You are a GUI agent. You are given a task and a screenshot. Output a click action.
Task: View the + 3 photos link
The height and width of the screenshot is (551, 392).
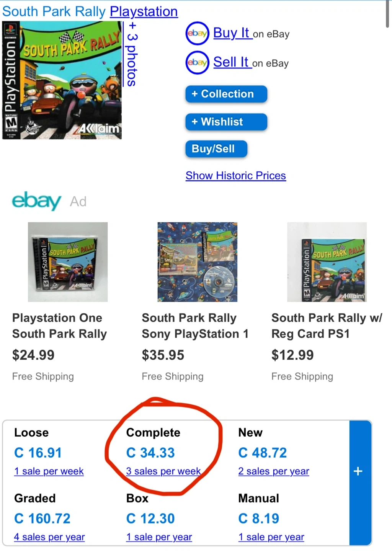[132, 54]
